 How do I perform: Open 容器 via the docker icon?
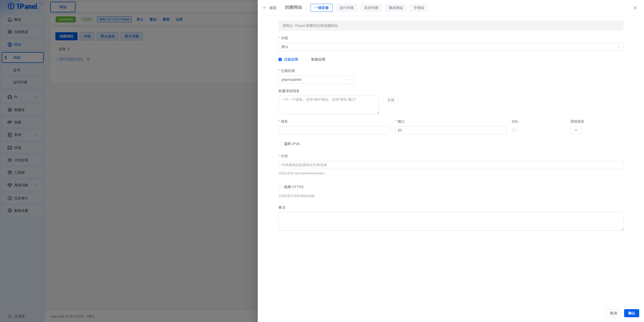tap(10, 122)
